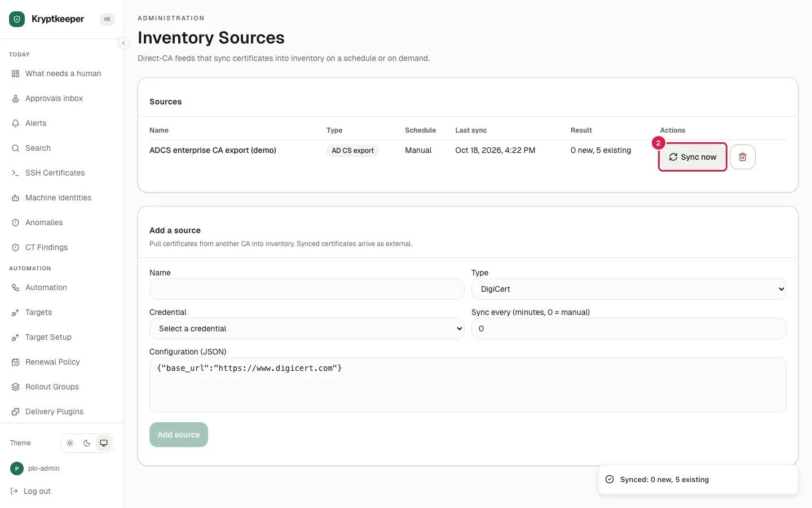
Task: Navigate to SSH Certificates
Action: 62,173
